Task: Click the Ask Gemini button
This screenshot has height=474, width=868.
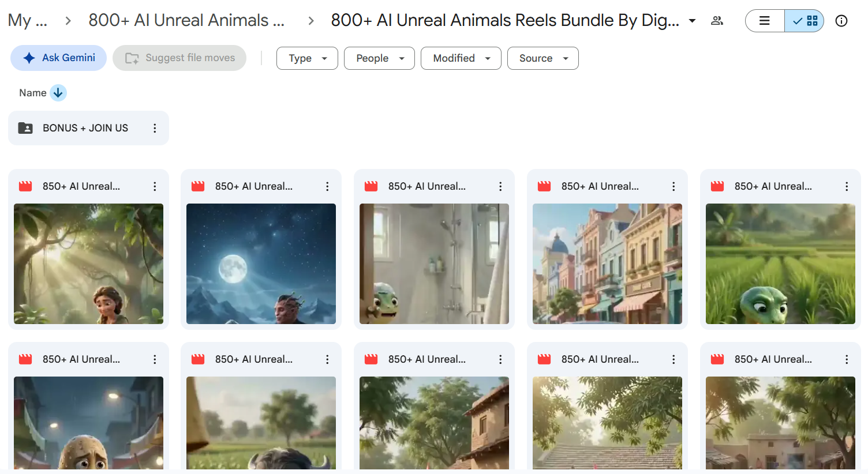Action: coord(58,58)
